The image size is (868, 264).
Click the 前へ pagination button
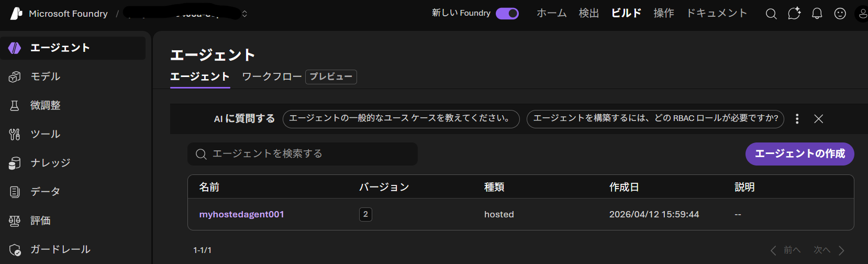(x=786, y=250)
